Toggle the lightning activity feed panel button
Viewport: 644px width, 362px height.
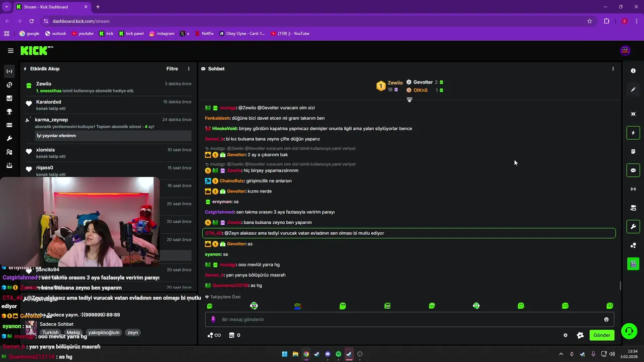(x=633, y=133)
